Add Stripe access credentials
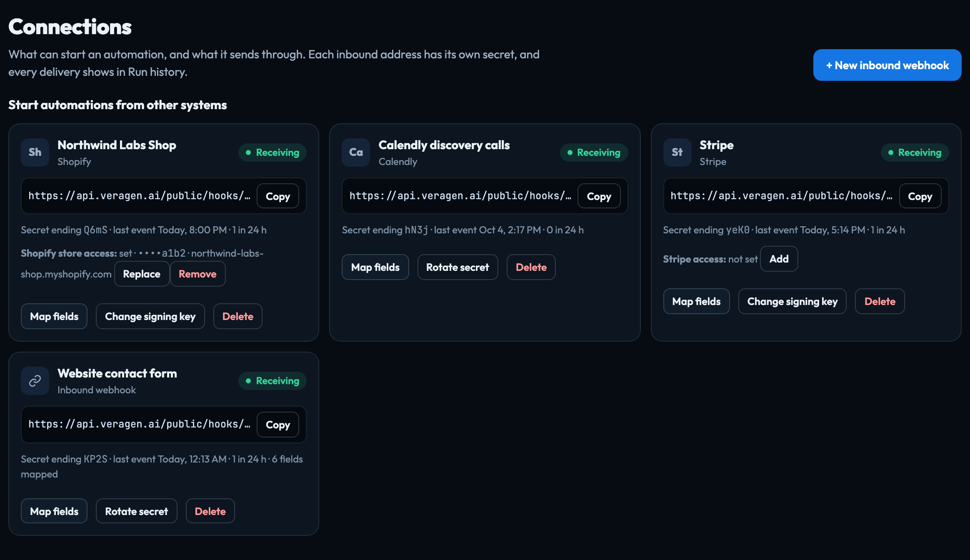Image resolution: width=970 pixels, height=560 pixels. [x=779, y=259]
